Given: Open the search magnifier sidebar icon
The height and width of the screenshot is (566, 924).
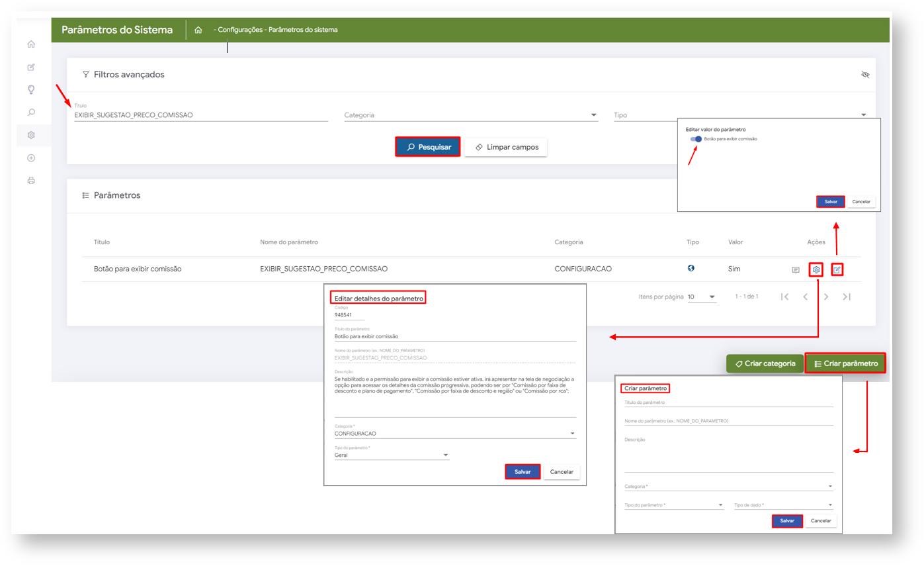Looking at the screenshot, I should coord(31,113).
